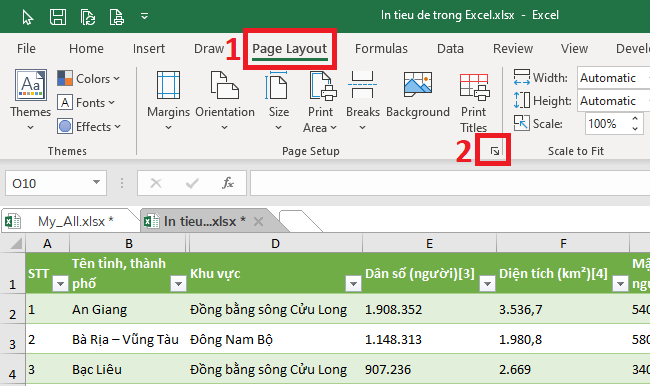Select the cell with 1.908.352
650x386 pixels.
[429, 309]
